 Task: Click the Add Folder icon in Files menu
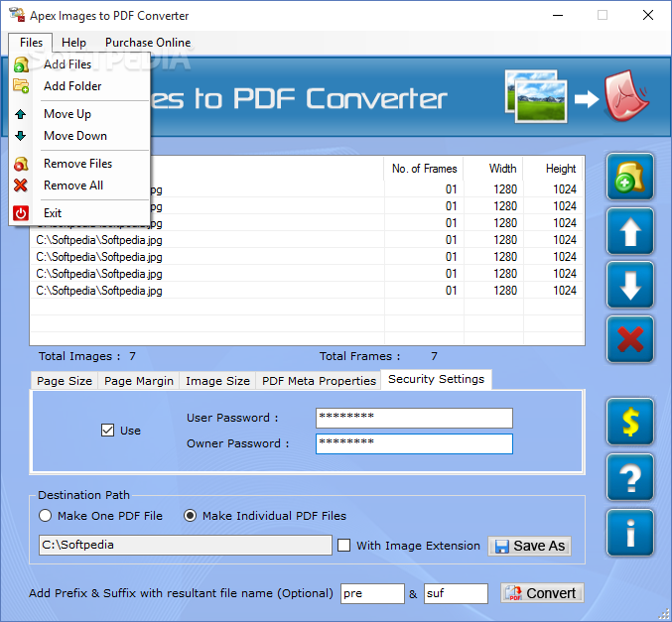click(21, 86)
